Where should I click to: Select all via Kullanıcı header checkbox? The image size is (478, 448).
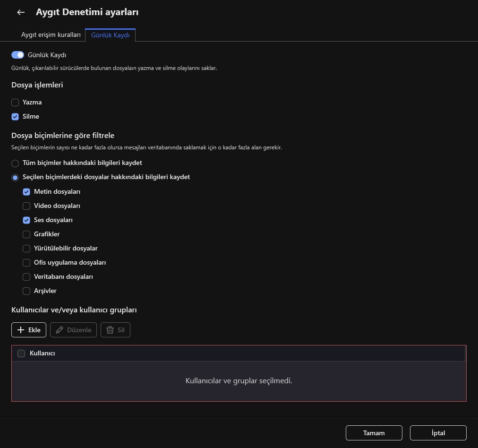21,353
